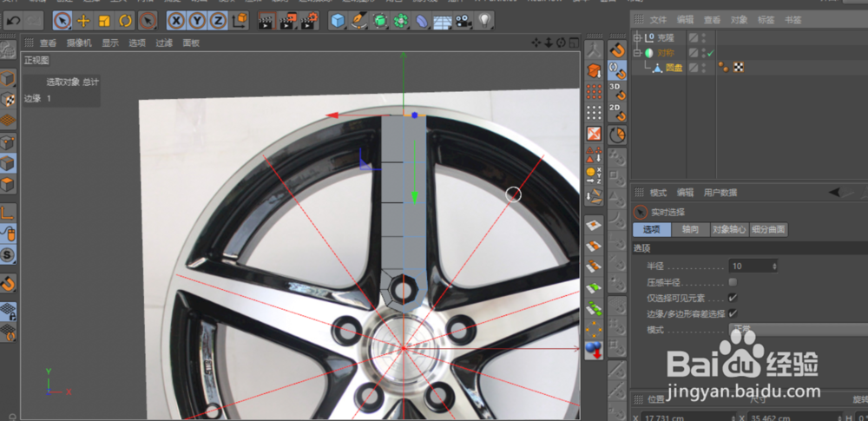Toggle 圆盘 layer visibility square
868x421 pixels.
pyautogui.click(x=693, y=68)
